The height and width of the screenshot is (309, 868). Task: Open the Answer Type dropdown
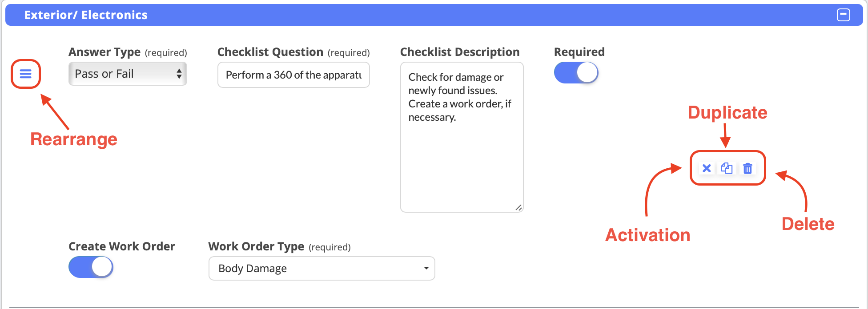pyautogui.click(x=128, y=74)
